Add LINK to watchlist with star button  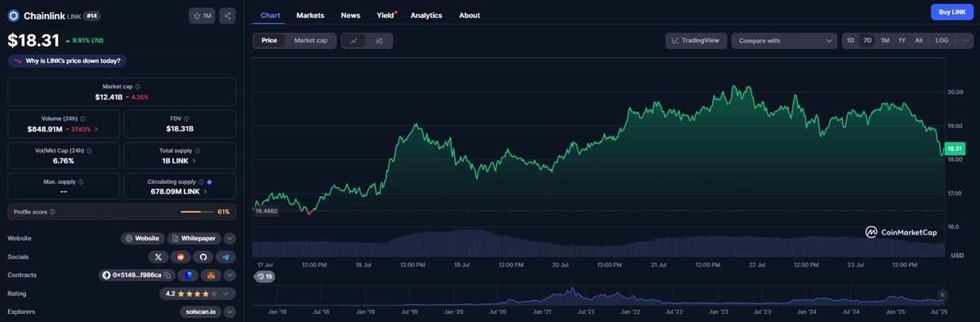[x=202, y=16]
